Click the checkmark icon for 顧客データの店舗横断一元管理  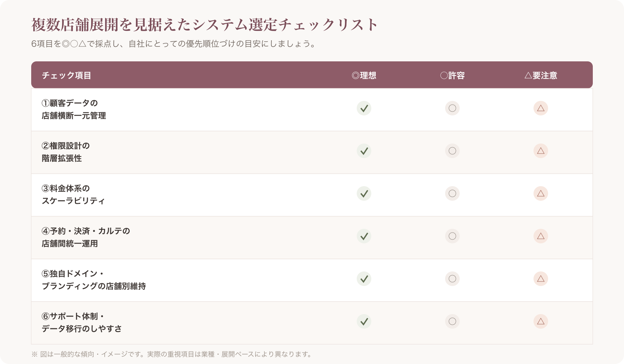point(364,108)
